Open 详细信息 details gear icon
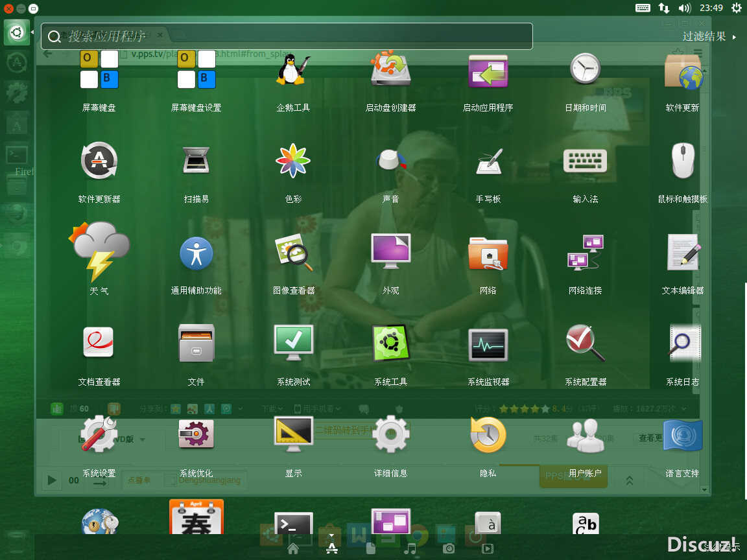The height and width of the screenshot is (560, 747). pos(390,434)
